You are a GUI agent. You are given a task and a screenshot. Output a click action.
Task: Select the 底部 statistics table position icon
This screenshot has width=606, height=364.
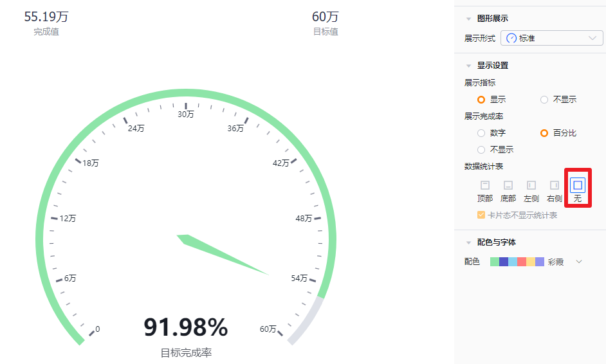coord(508,185)
